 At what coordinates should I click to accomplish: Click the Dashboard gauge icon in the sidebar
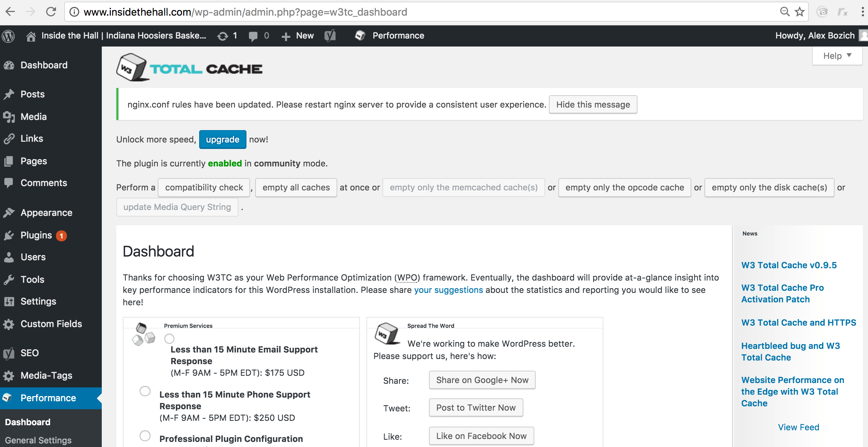9,65
